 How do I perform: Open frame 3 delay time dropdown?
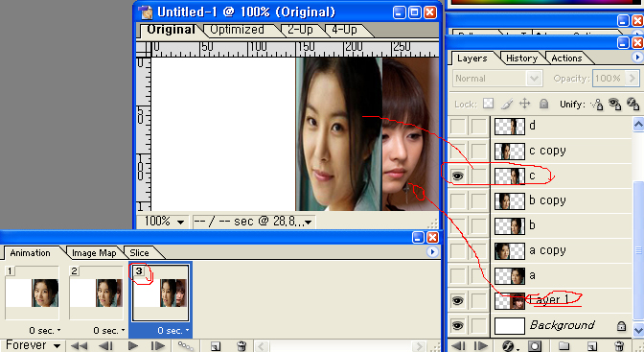coord(173,331)
